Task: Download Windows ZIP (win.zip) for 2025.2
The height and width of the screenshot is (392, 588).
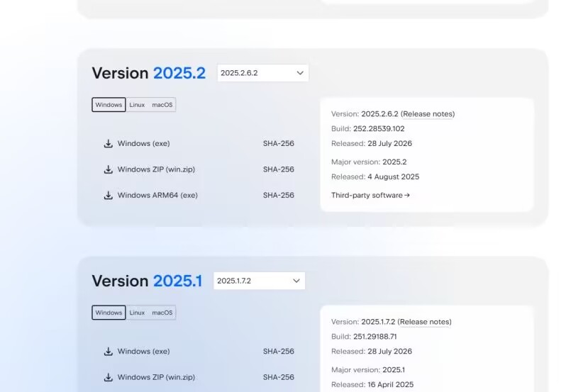Action: click(x=156, y=169)
